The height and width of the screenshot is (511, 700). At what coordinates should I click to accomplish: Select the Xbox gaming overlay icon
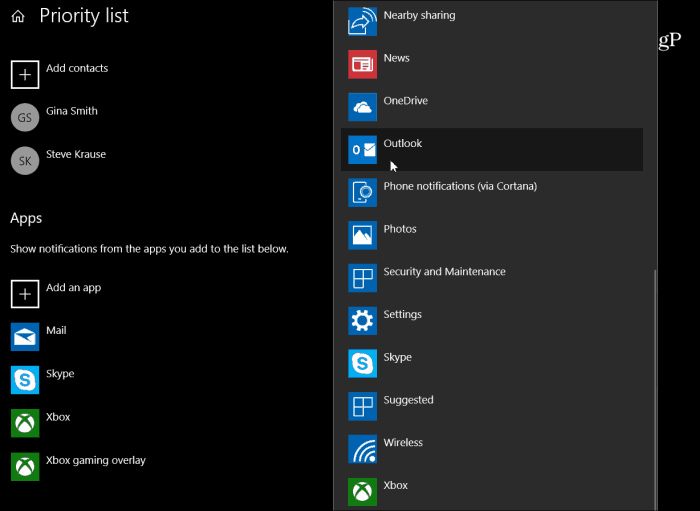point(25,467)
